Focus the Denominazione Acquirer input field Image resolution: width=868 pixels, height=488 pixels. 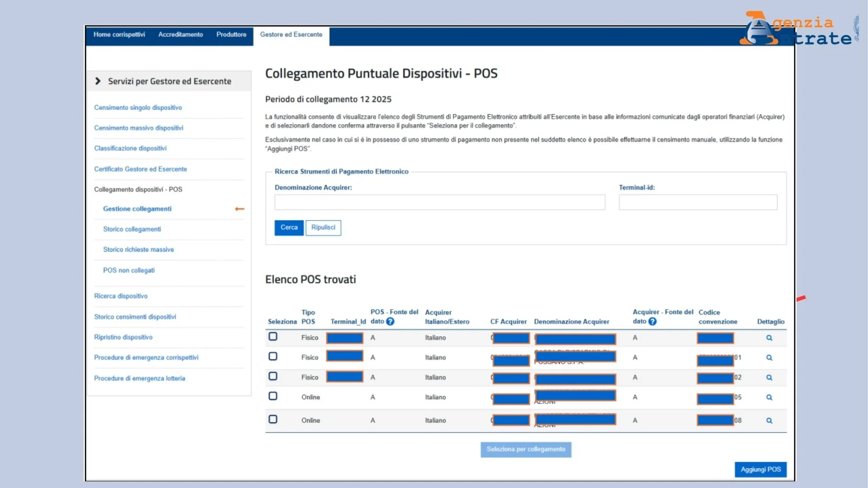(x=439, y=202)
